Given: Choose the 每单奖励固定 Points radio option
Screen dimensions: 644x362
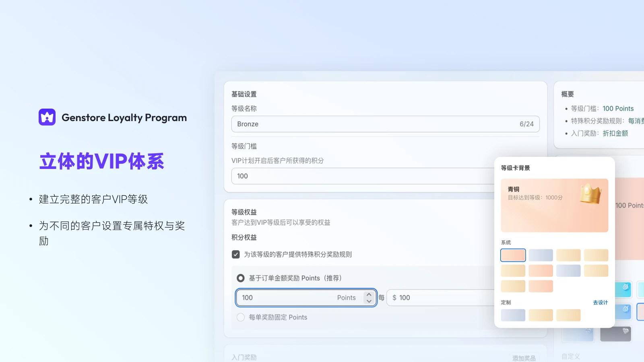Looking at the screenshot, I should 241,317.
